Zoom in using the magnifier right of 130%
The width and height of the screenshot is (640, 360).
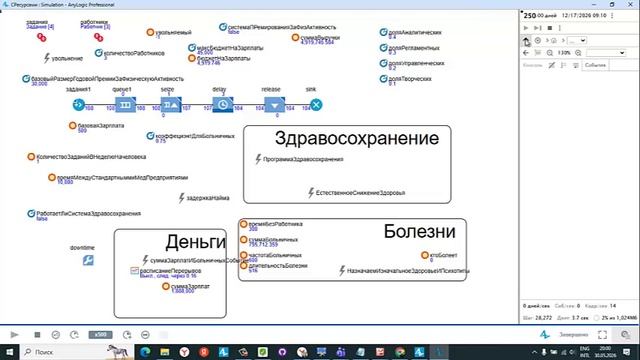pos(578,53)
